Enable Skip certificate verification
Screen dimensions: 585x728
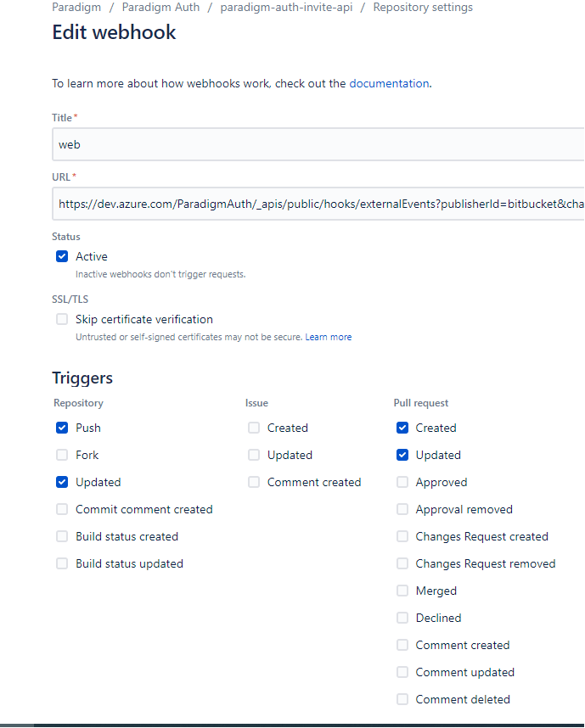[61, 318]
